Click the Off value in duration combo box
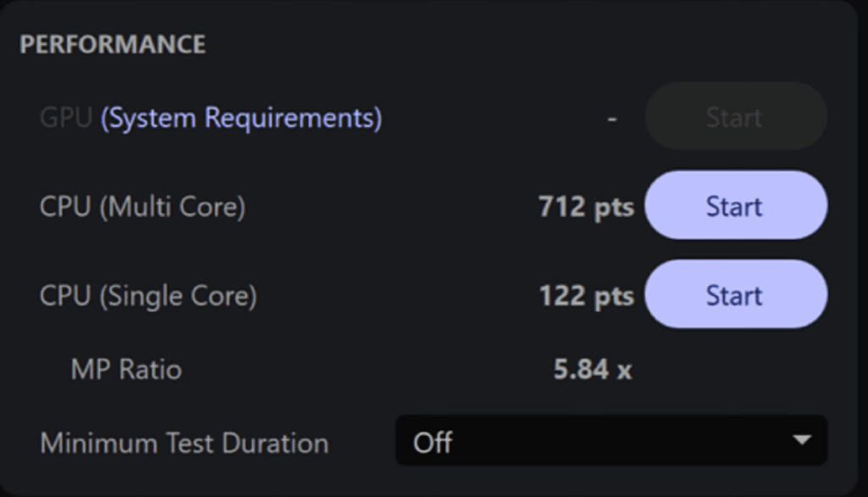This screenshot has width=868, height=497. [x=433, y=442]
